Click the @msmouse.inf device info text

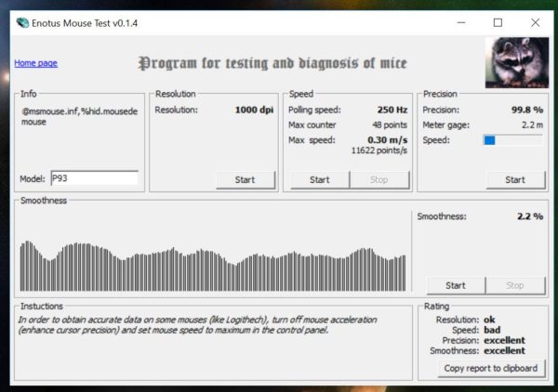click(79, 116)
